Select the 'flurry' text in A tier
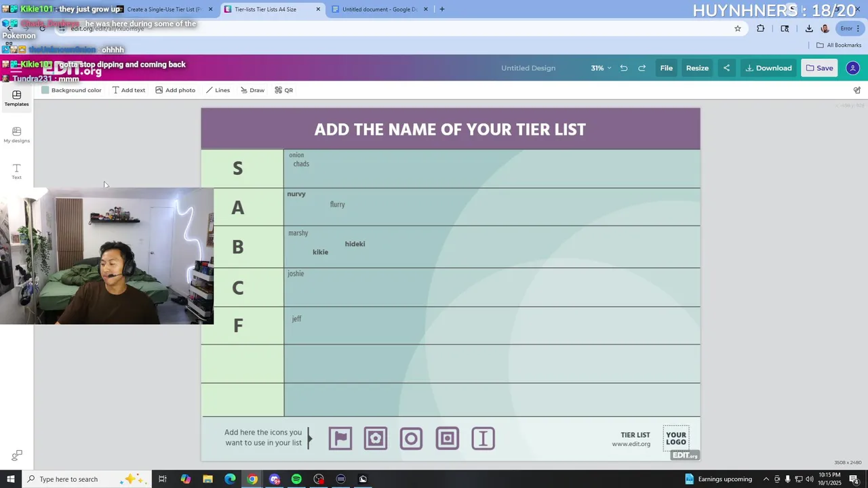868x488 pixels. click(338, 205)
